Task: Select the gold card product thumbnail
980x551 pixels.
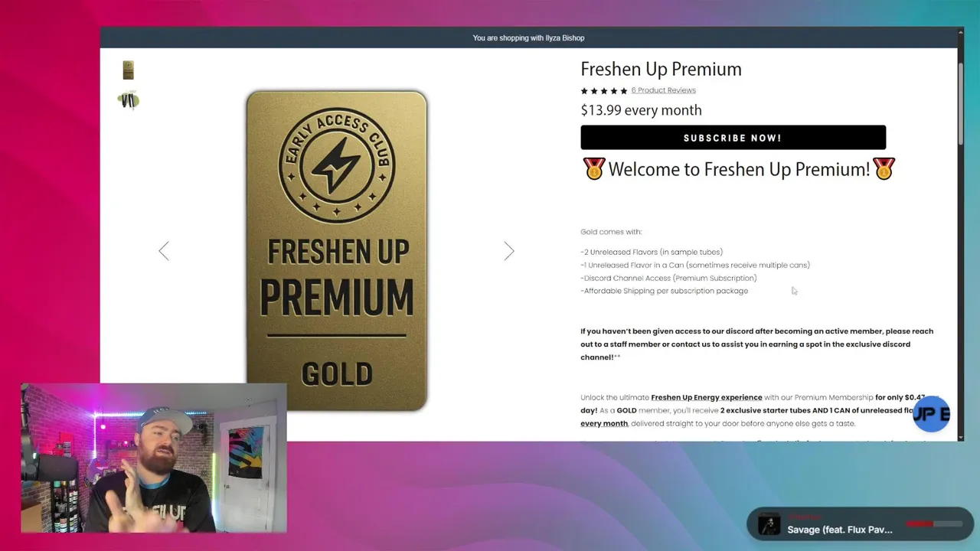Action: click(129, 70)
